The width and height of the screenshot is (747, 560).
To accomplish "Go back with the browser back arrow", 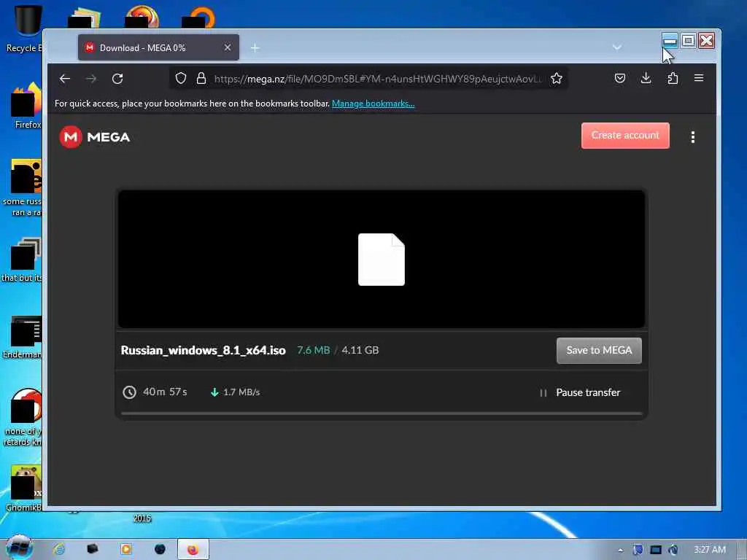I will (x=65, y=79).
